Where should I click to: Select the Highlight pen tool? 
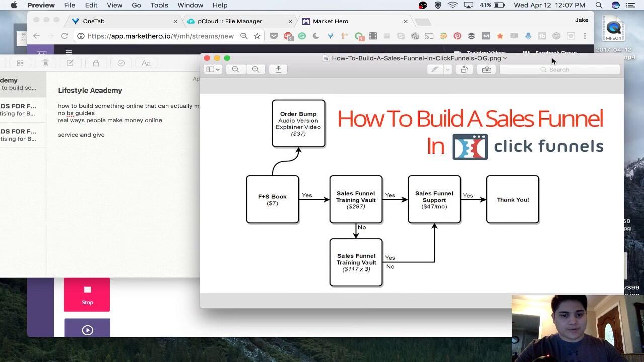(435, 70)
